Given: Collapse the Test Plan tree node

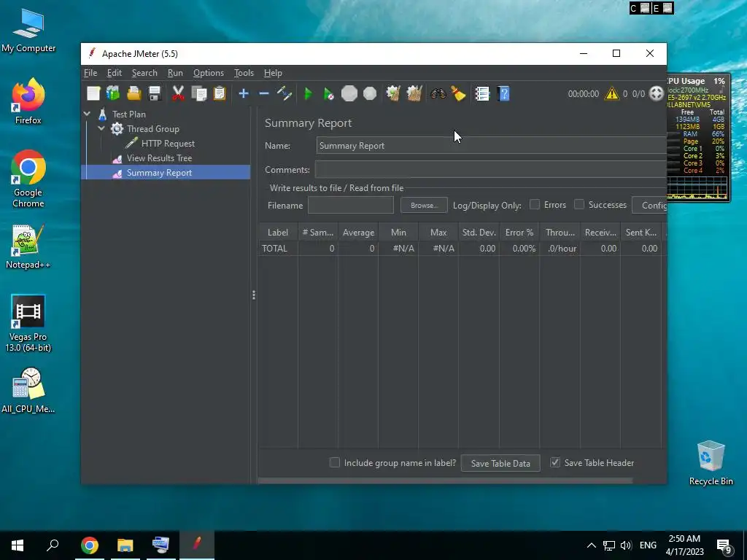Looking at the screenshot, I should tap(87, 114).
